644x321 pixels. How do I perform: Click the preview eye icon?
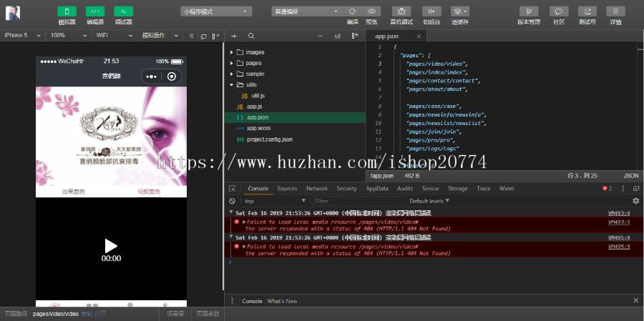(x=371, y=11)
